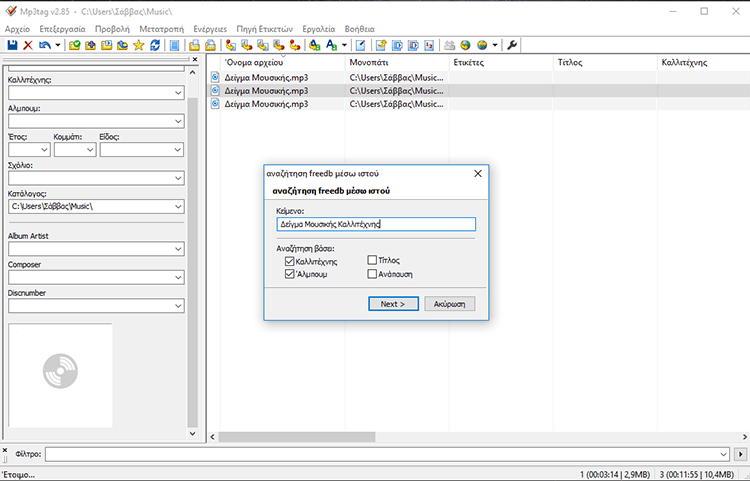
Task: Select the third Δείγμα Μουσικής.mp3 row
Action: (x=478, y=104)
